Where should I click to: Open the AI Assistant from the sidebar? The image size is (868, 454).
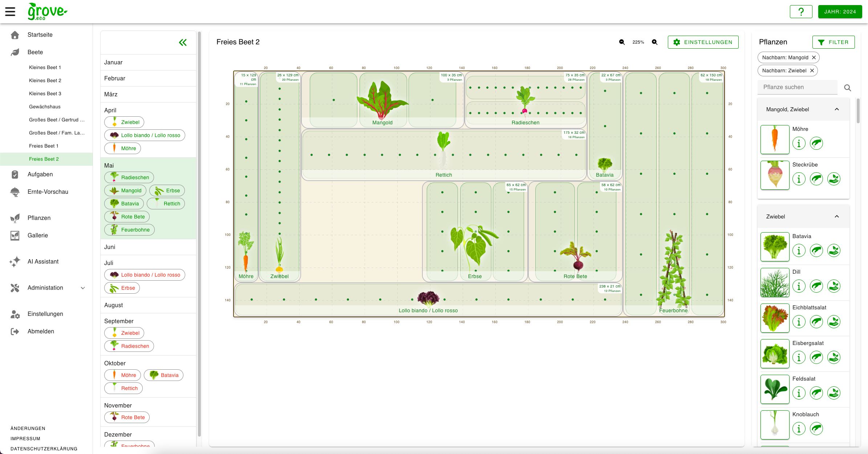tap(43, 261)
